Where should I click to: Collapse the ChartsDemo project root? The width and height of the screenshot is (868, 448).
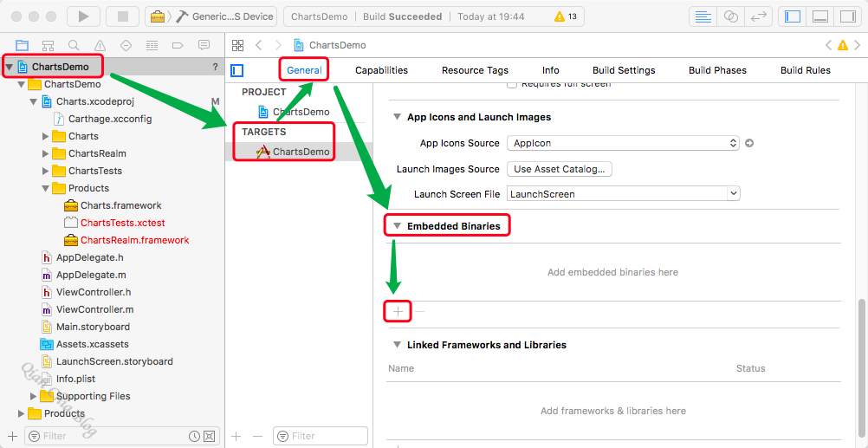tap(10, 67)
